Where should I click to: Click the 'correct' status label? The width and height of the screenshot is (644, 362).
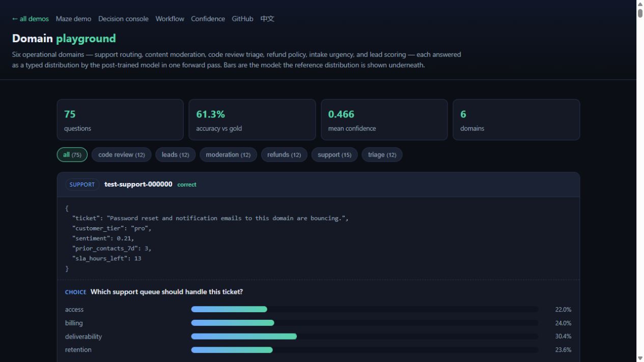click(x=187, y=185)
